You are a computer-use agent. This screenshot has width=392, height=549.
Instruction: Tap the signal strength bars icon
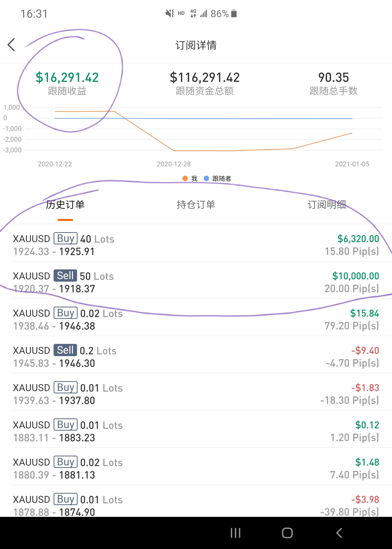click(x=204, y=13)
